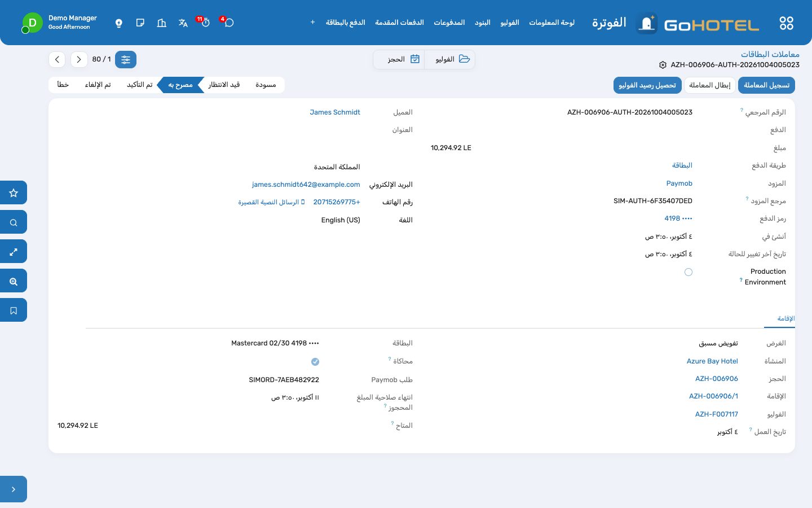
Task: Click the expand fullscreen sidebar icon
Action: tap(14, 251)
